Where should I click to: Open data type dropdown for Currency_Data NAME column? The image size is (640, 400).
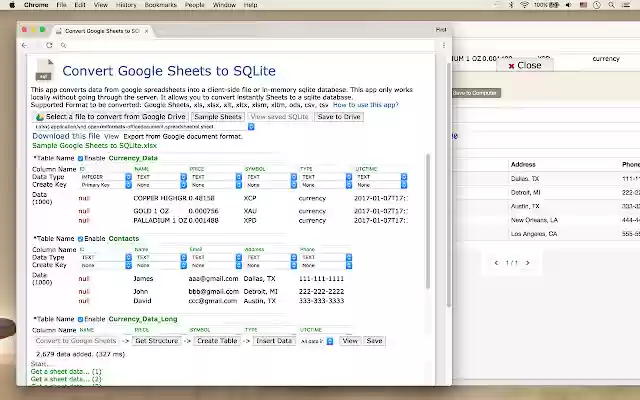[161, 177]
